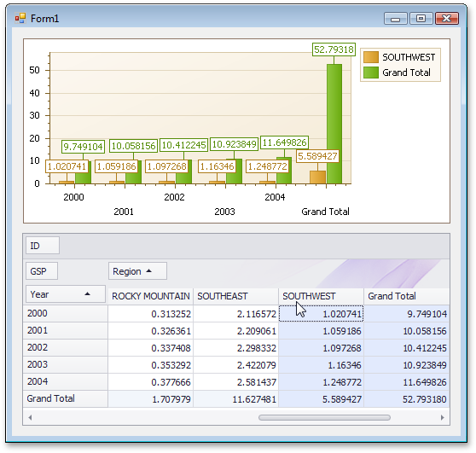Click the SOUTHWEST orange legend swatch
Viewport: 476px width, 453px height.
click(x=371, y=57)
